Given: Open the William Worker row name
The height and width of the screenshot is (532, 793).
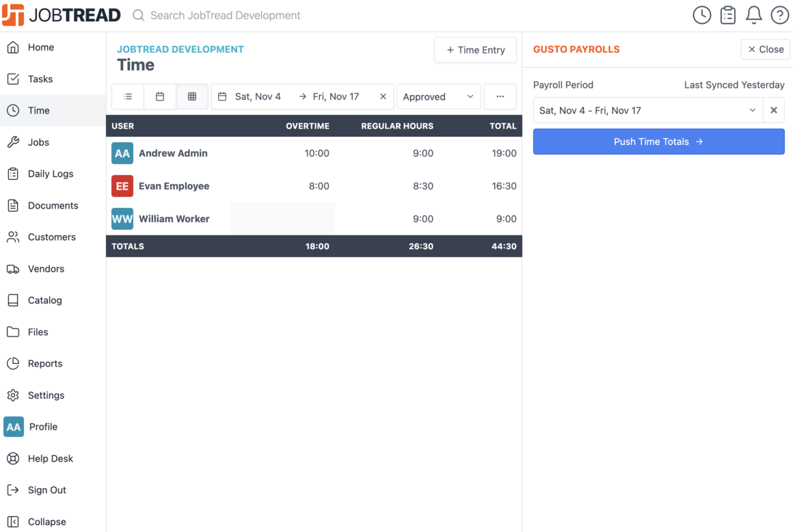Looking at the screenshot, I should pos(174,219).
